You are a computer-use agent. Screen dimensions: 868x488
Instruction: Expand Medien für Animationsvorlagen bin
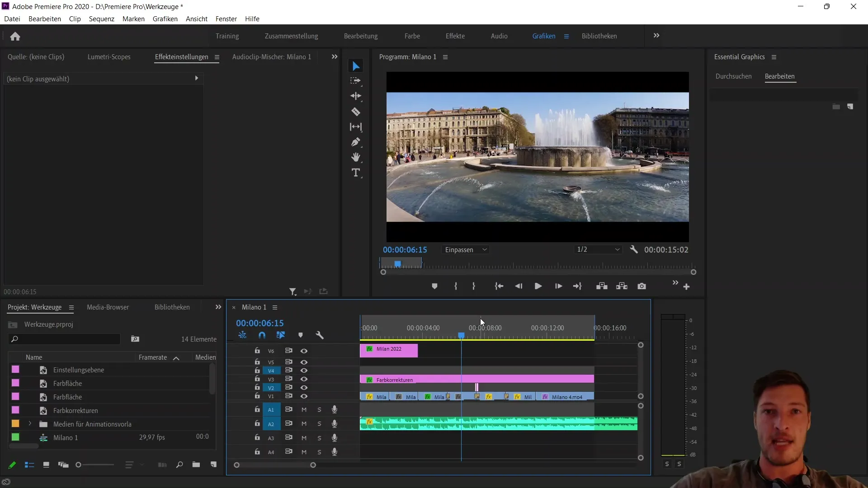click(x=30, y=424)
